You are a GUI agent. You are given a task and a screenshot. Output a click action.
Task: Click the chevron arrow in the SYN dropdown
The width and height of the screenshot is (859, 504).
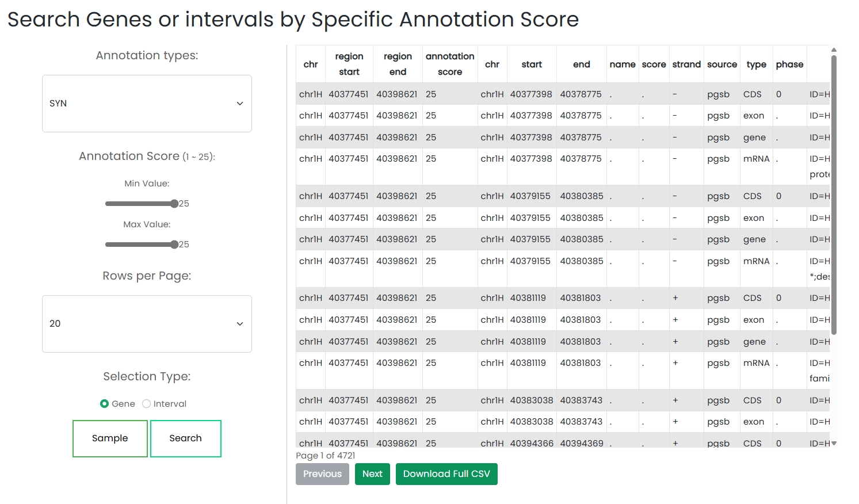pyautogui.click(x=240, y=104)
